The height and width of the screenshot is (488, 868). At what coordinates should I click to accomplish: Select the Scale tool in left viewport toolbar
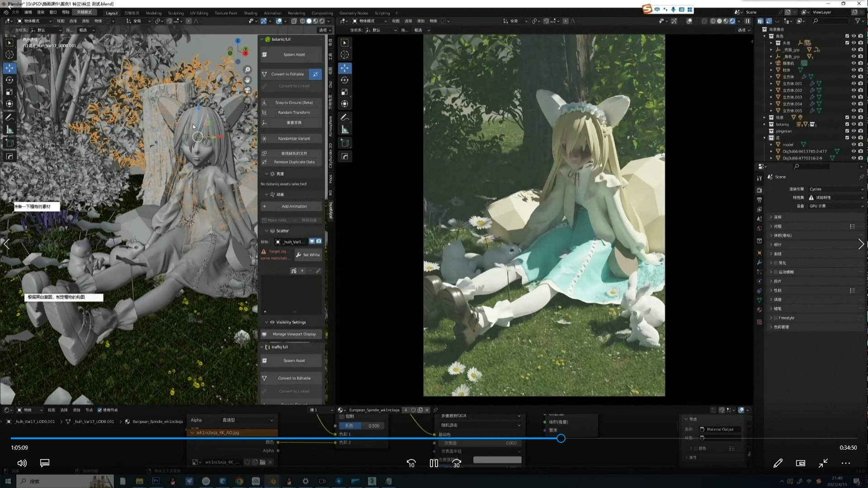tap(9, 92)
